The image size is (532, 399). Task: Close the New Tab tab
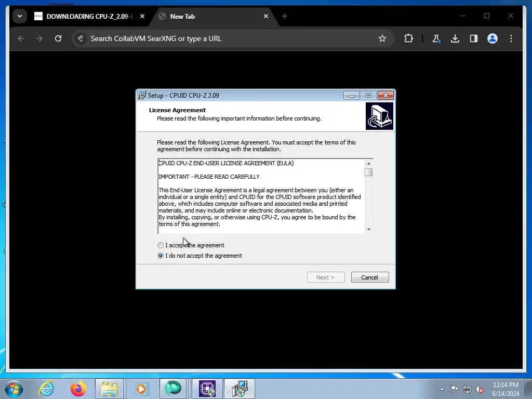(x=266, y=16)
